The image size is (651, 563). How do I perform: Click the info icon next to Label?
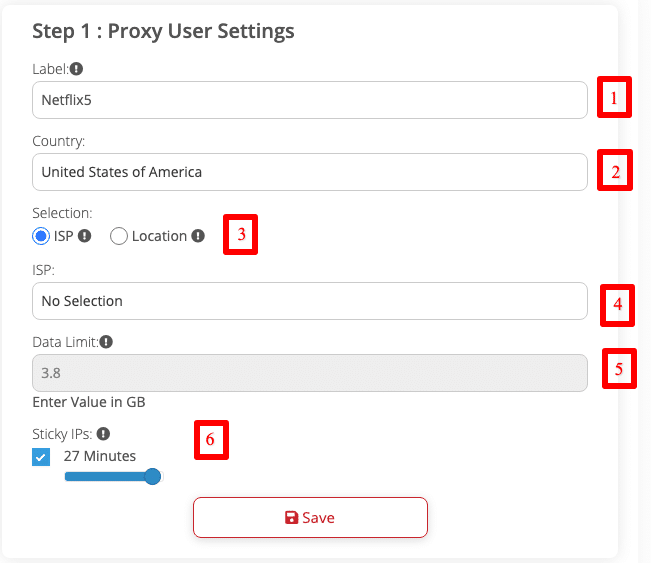(77, 70)
